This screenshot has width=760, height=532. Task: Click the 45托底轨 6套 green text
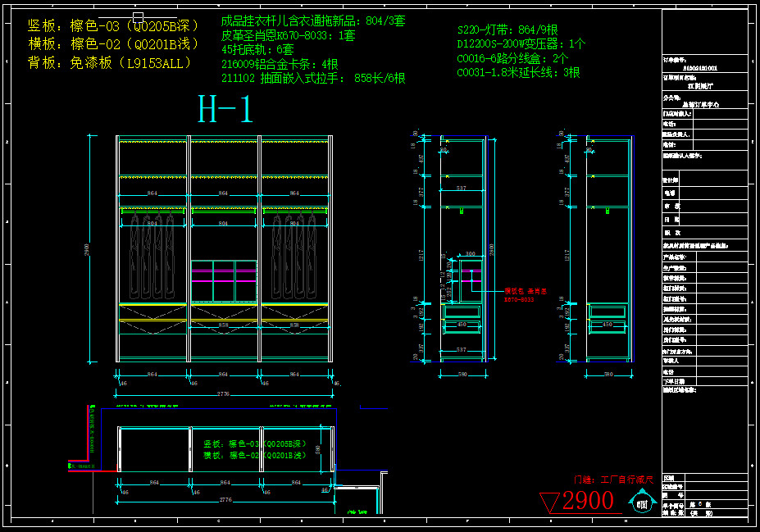pos(257,50)
